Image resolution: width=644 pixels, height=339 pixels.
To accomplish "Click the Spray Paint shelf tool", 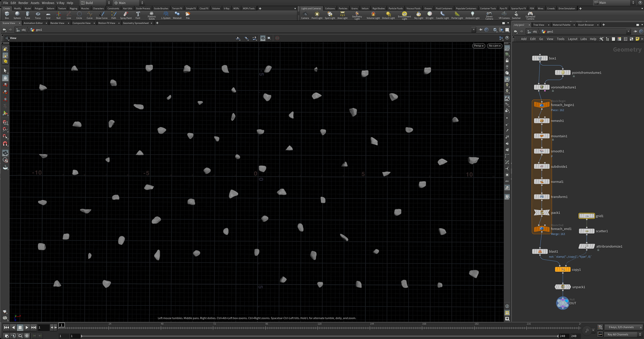I will point(126,15).
